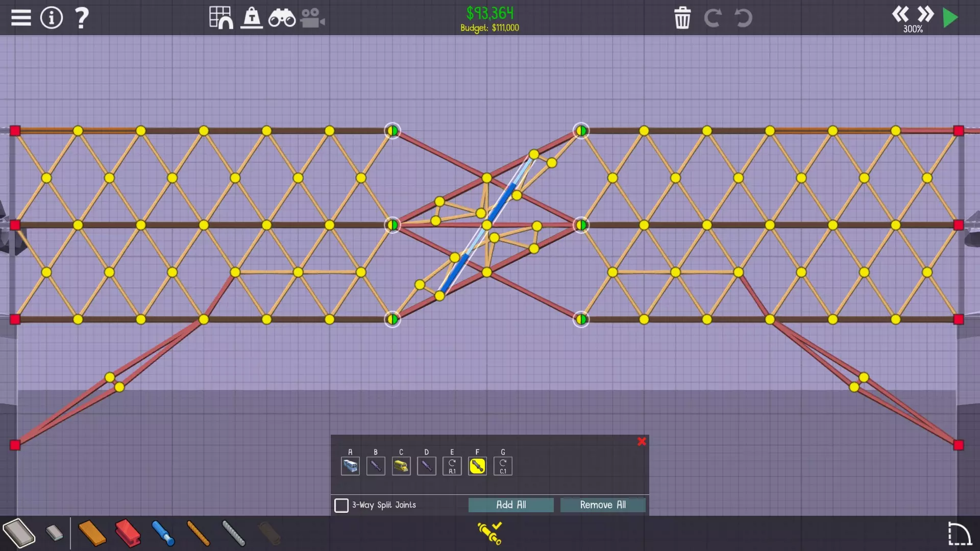Delete bridge with trash can icon
Screen dimensions: 980x551
682,18
